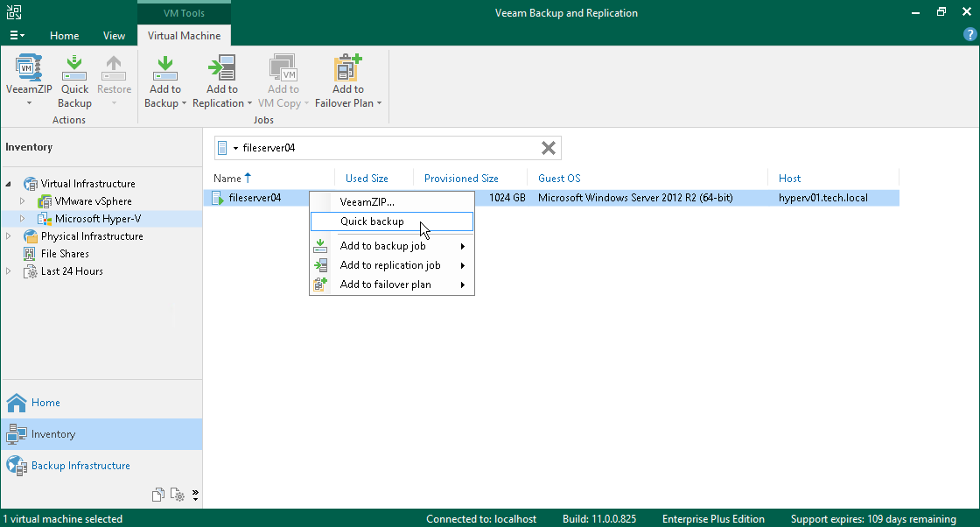The width and height of the screenshot is (980, 527).
Task: Click the Connected to: localhost status text
Action: pyautogui.click(x=481, y=519)
